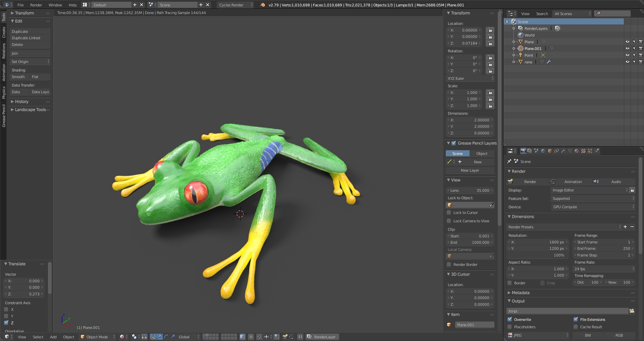
Task: Click the Output folder browse icon
Action: point(632,311)
